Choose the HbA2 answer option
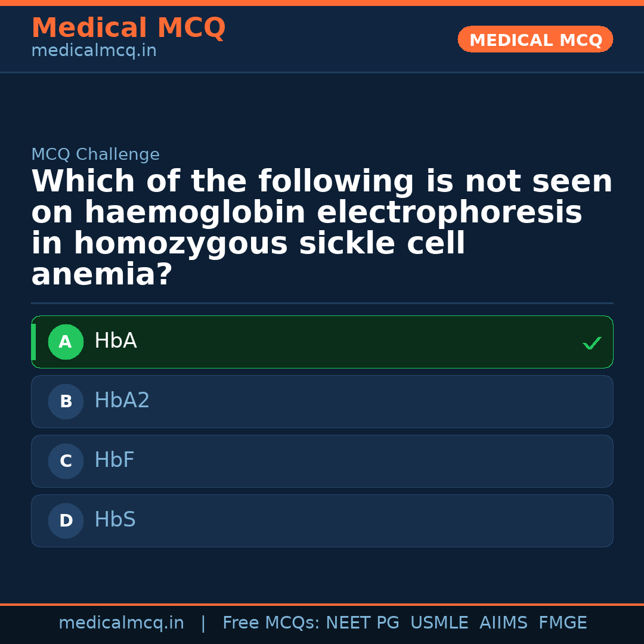The height and width of the screenshot is (644, 644). tap(322, 401)
